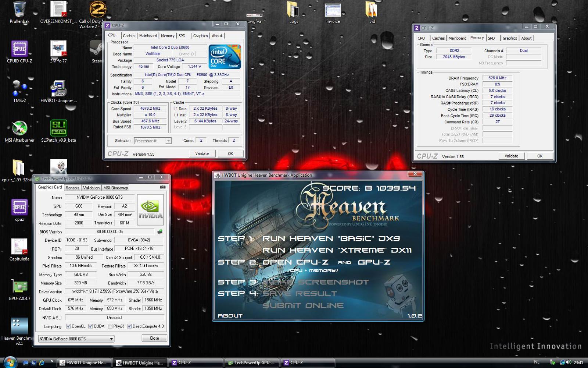Click the DRAM Frequency value 526.0 MHz
Screen dimensions: 588x368
point(497,78)
